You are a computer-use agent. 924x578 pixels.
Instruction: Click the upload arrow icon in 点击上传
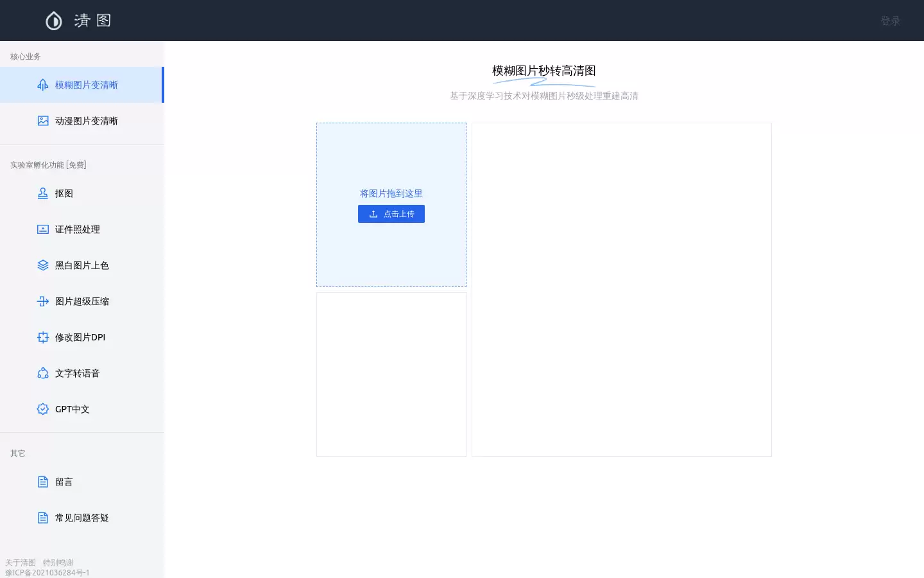[x=373, y=214]
